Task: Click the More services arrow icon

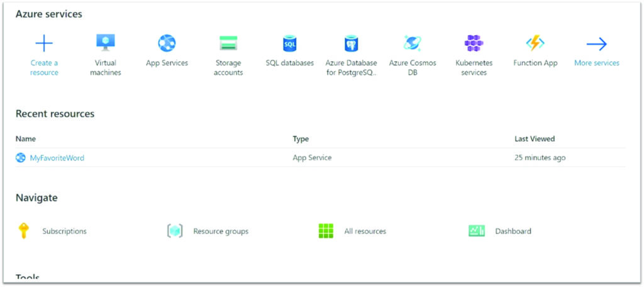Action: coord(597,43)
